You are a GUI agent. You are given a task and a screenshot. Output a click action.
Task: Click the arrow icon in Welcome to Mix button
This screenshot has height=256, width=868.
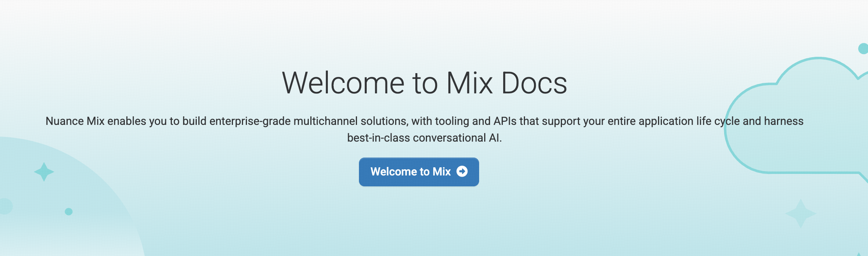coord(462,172)
